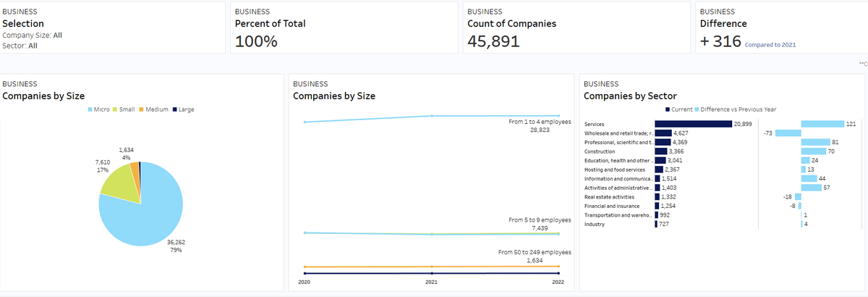Click the 'Real estate activities' label

(x=609, y=196)
